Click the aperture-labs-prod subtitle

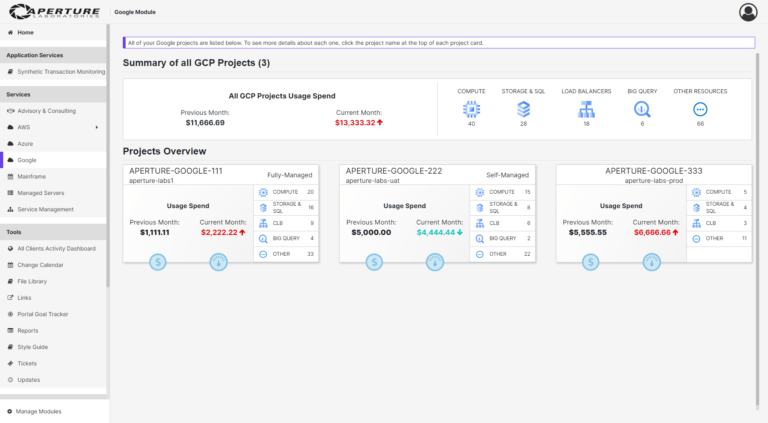pyautogui.click(x=653, y=181)
